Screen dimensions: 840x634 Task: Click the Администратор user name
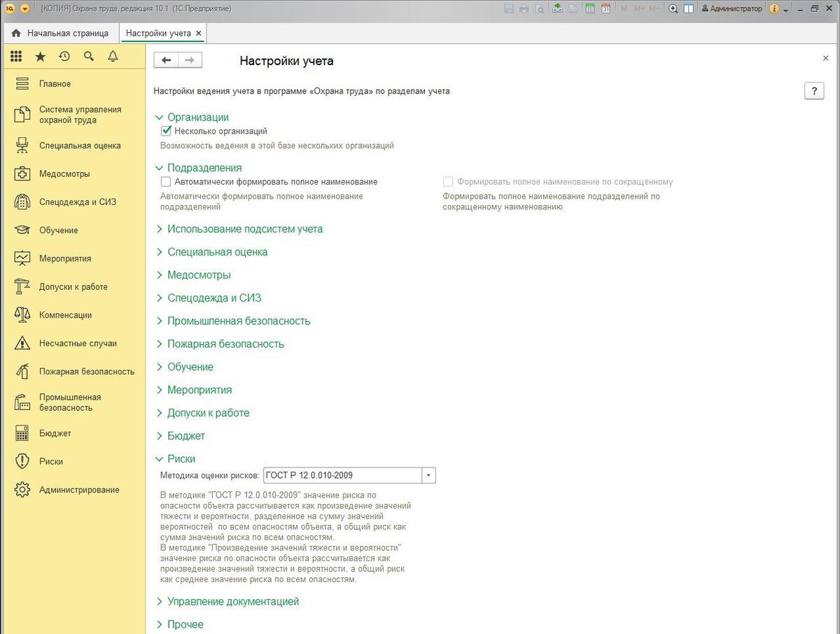[x=731, y=9]
